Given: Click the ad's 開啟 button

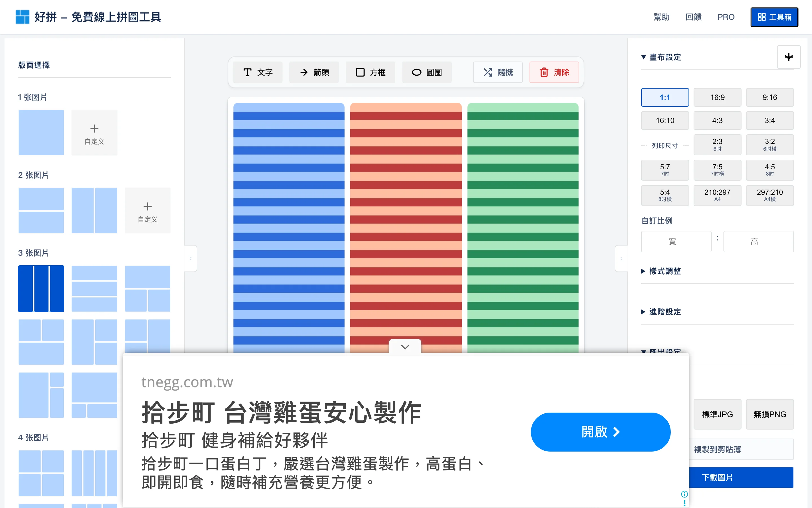Looking at the screenshot, I should 601,432.
